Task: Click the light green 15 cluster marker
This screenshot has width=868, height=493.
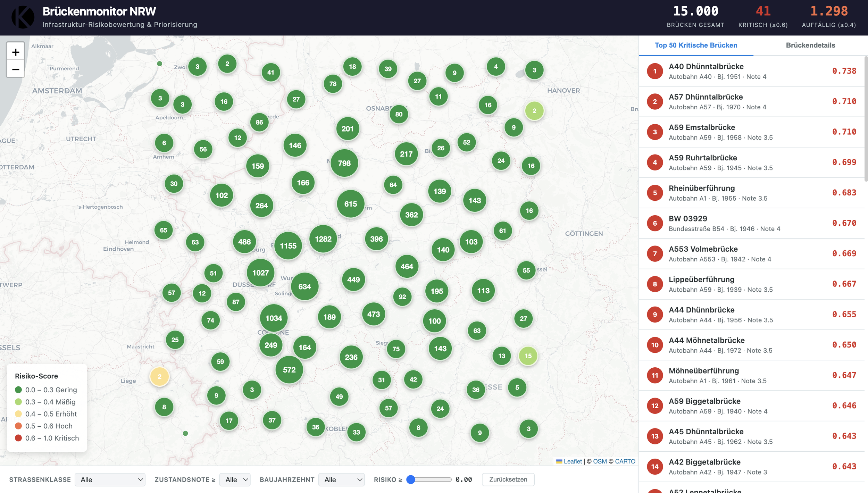Action: coord(528,356)
